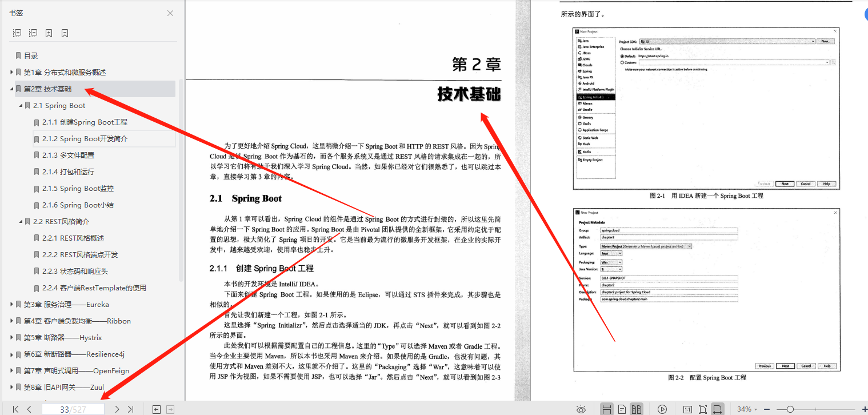This screenshot has width=868, height=415.
Task: Open bookmark 2.2.1 REST风格概述
Action: [x=73, y=238]
